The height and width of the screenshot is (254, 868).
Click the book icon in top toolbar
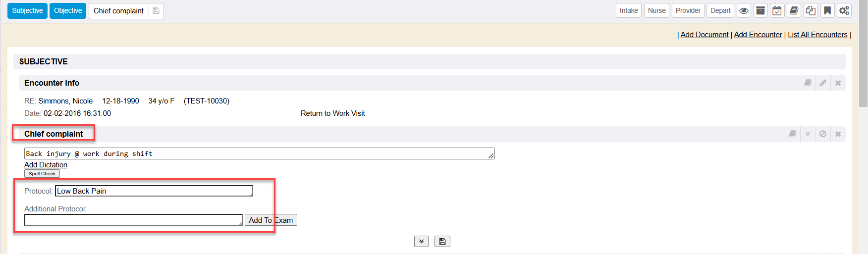click(794, 10)
